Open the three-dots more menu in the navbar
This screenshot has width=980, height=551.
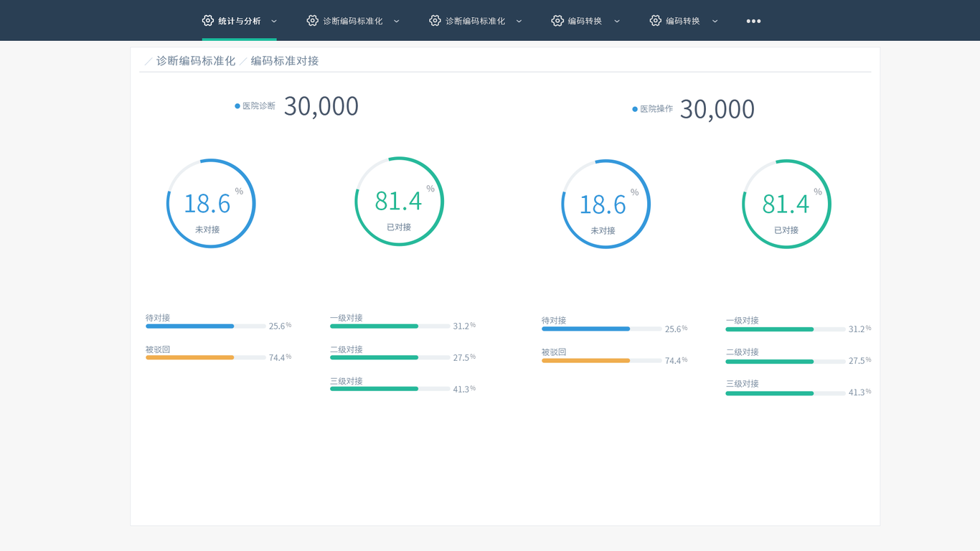(x=753, y=21)
